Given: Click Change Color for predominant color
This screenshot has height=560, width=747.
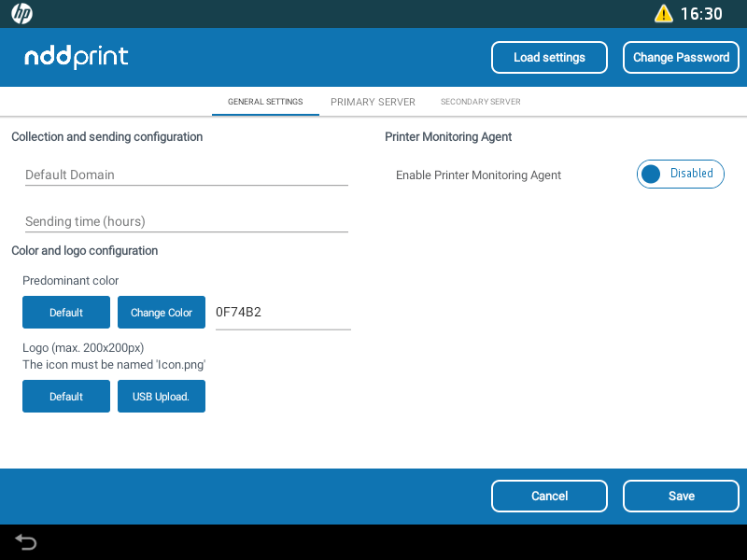Looking at the screenshot, I should click(161, 312).
